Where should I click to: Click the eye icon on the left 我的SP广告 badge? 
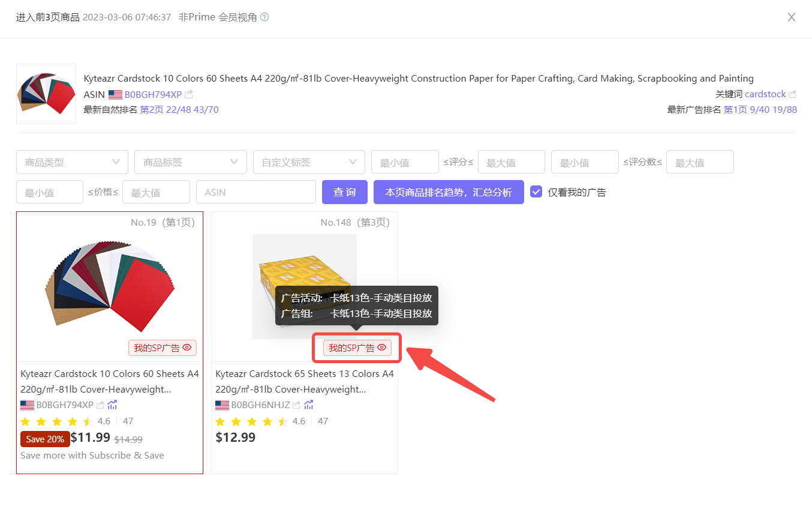(187, 348)
